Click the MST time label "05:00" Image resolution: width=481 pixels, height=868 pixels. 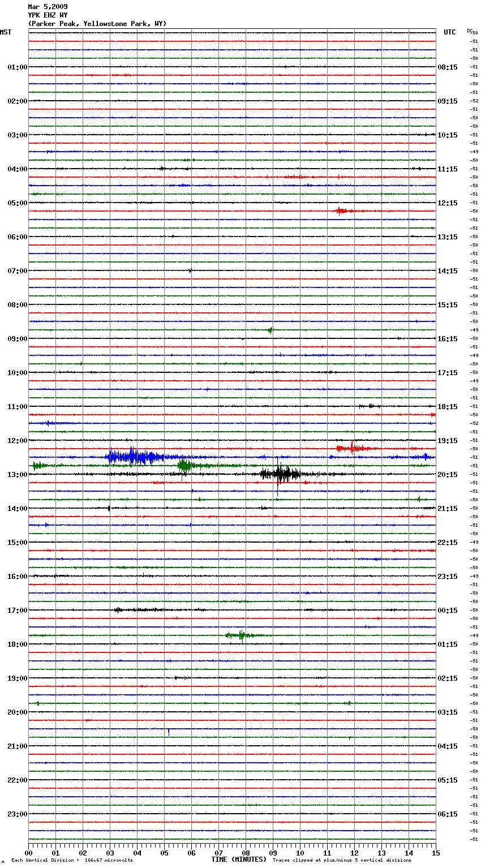coord(18,203)
